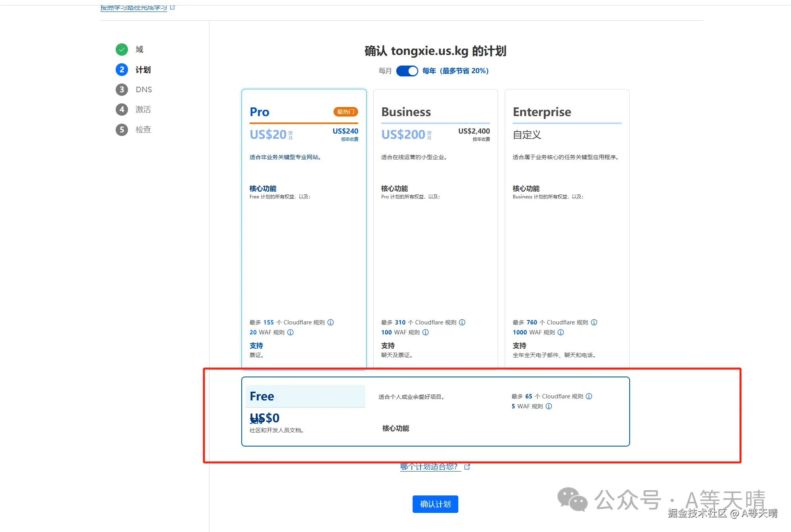Click info icon beside Pro 20 WAF rules
791x532 pixels.
[x=291, y=332]
